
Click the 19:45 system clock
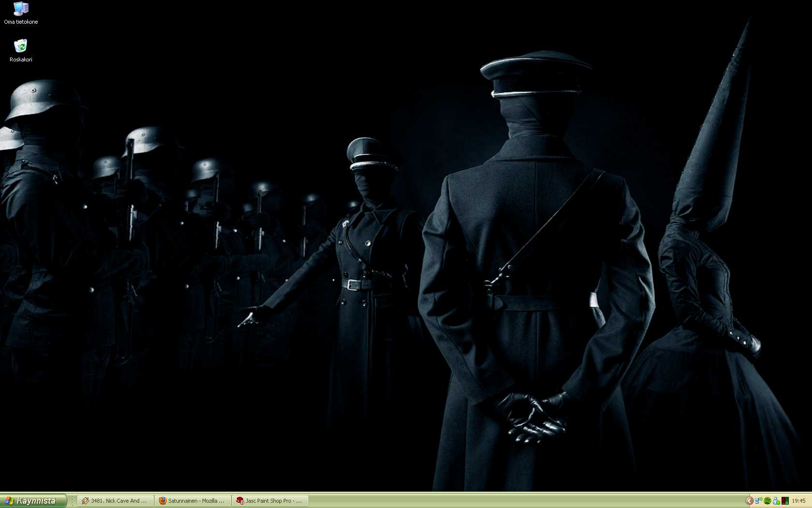tap(798, 501)
